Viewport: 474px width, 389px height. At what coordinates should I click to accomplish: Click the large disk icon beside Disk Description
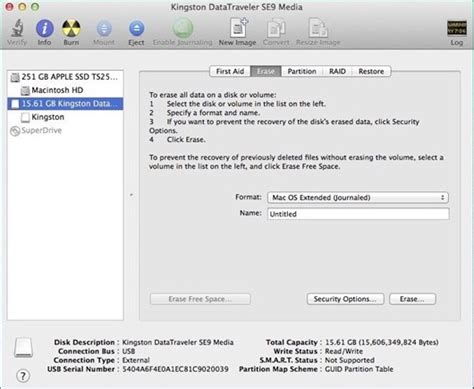[23, 347]
